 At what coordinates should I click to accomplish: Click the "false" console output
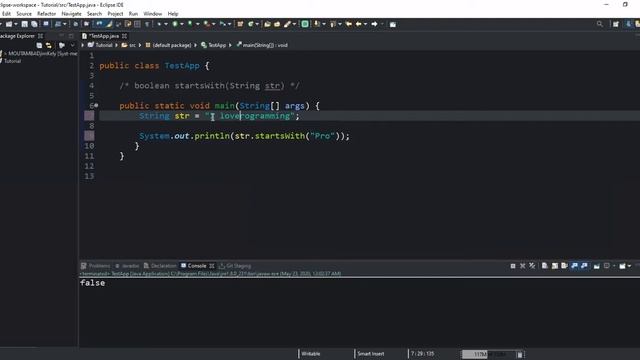pyautogui.click(x=93, y=283)
